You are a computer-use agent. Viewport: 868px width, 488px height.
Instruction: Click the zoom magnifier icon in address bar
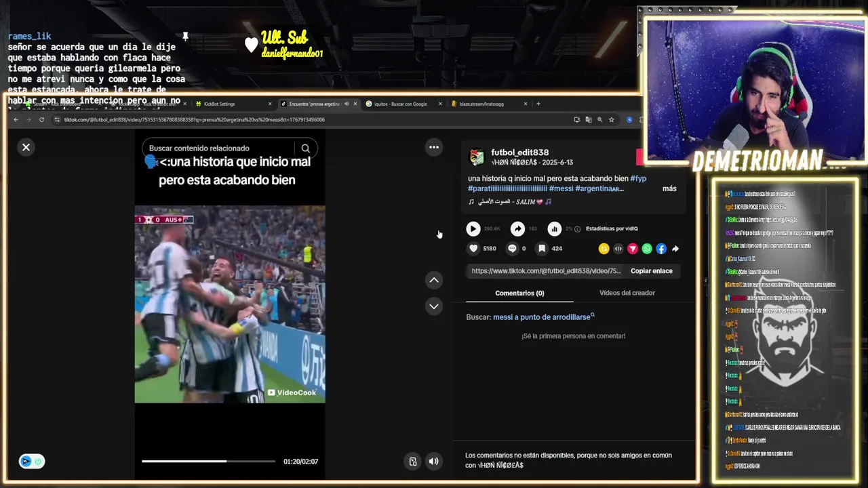[x=600, y=120]
